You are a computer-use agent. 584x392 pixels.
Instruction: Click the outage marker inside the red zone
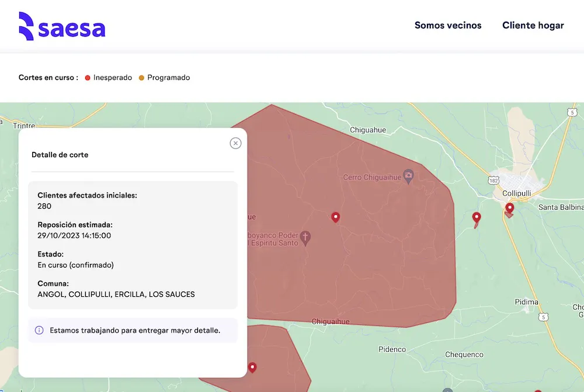(x=336, y=217)
